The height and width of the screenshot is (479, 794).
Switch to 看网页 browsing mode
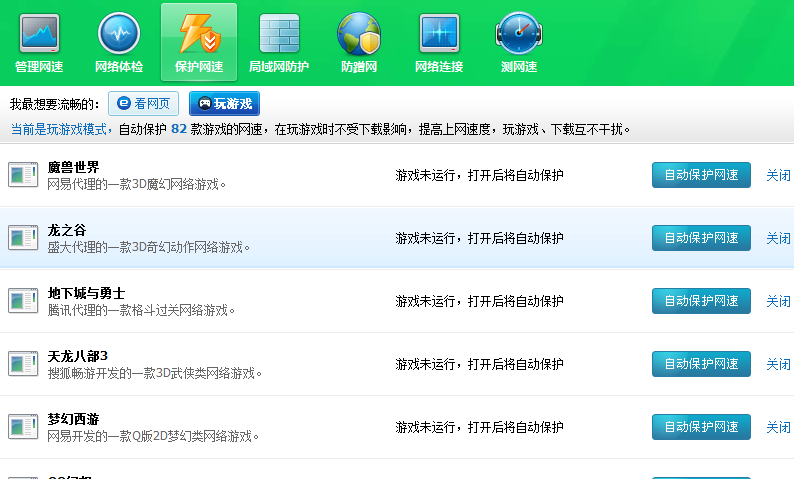point(143,104)
